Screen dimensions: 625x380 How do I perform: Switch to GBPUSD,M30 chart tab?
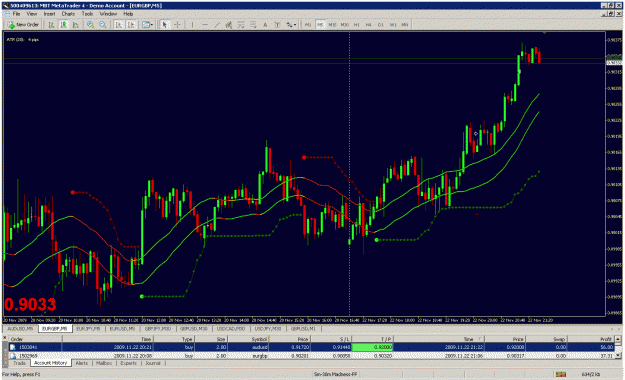(194, 329)
